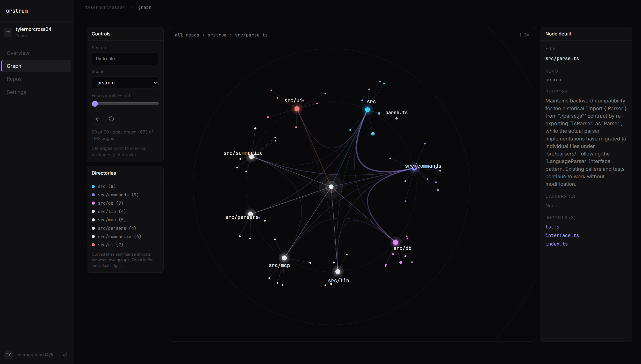The height and width of the screenshot is (364, 641).
Task: Click 'all repos' in graph breadcrumb
Action: 187,35
